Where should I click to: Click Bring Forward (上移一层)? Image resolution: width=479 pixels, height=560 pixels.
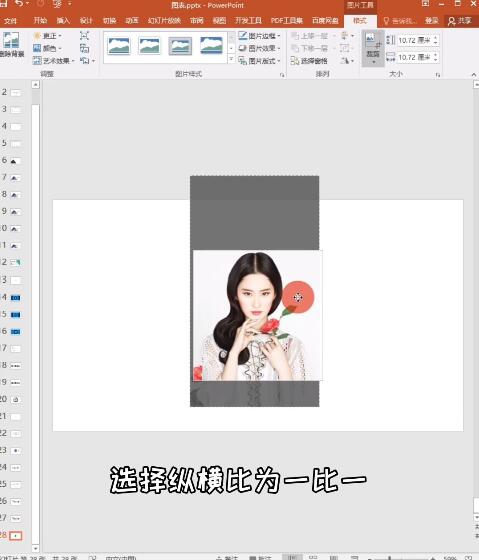tap(309, 36)
